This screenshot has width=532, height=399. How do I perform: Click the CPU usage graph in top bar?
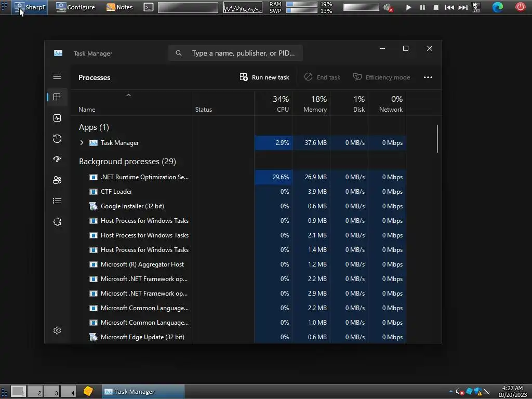click(243, 7)
